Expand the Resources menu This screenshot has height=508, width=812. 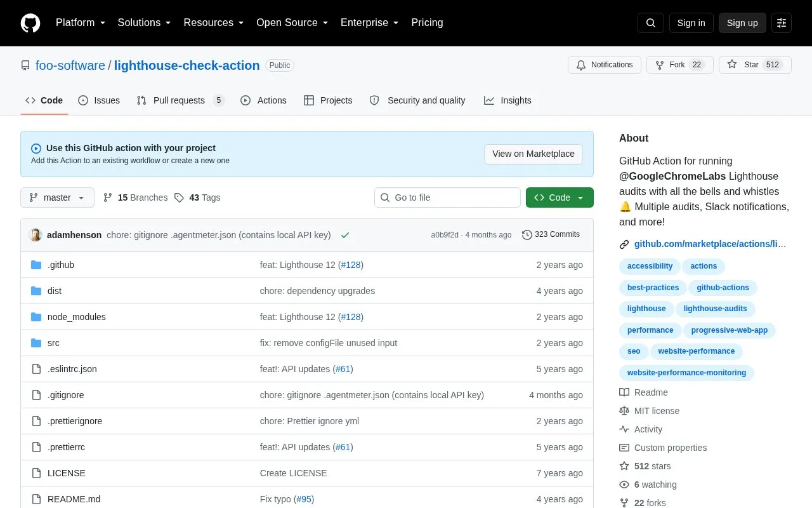point(214,23)
